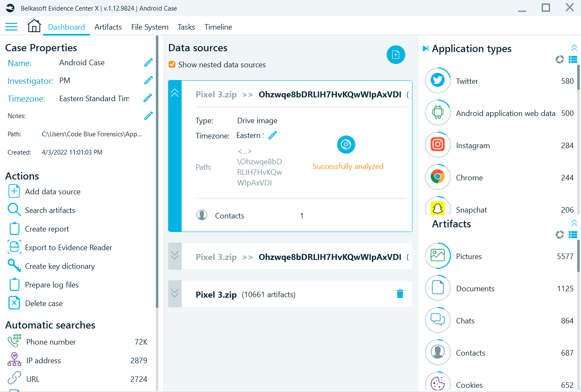
Task: Click the home icon in the toolbar
Action: (x=34, y=26)
